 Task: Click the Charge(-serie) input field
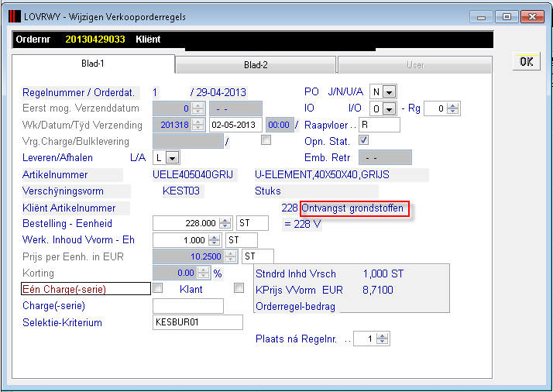coord(188,306)
